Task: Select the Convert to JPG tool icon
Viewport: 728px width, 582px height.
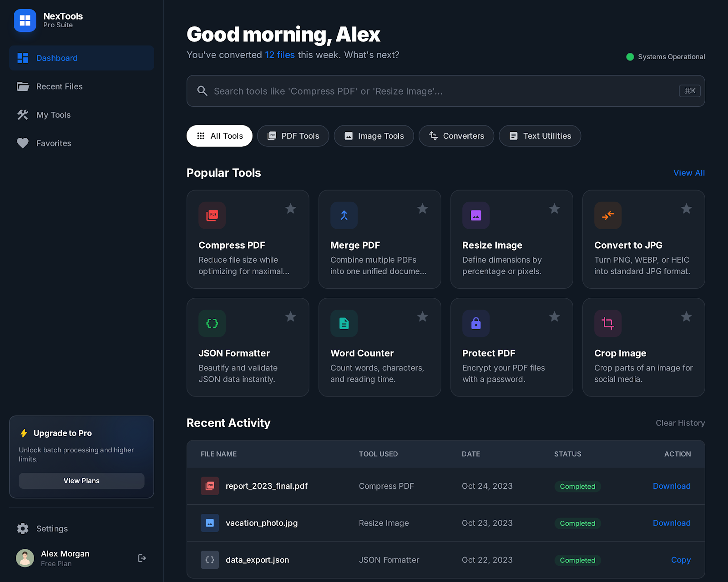Action: click(x=607, y=216)
